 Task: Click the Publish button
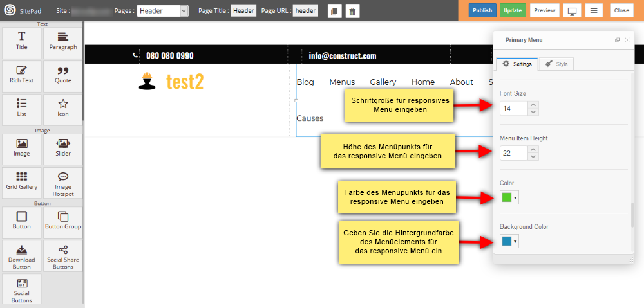(x=482, y=11)
